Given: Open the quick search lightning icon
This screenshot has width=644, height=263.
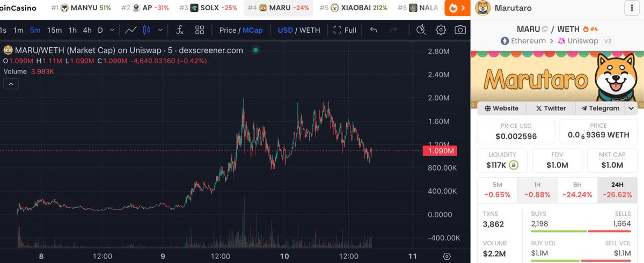Looking at the screenshot, I should point(421,30).
